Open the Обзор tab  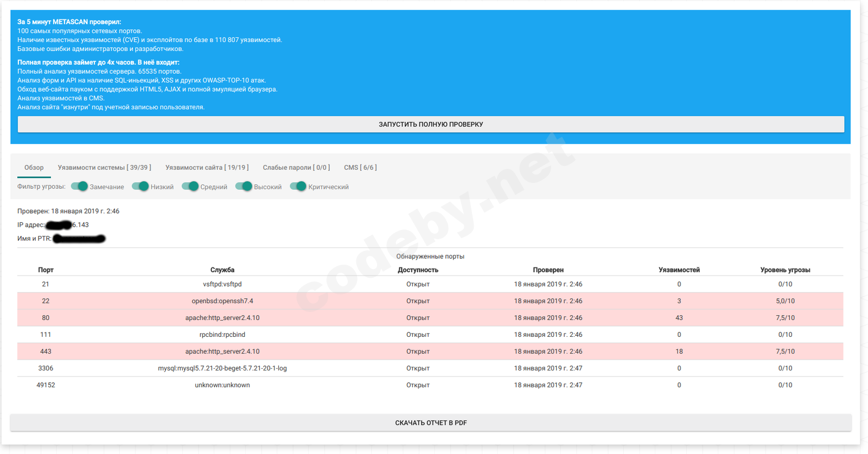(x=34, y=168)
